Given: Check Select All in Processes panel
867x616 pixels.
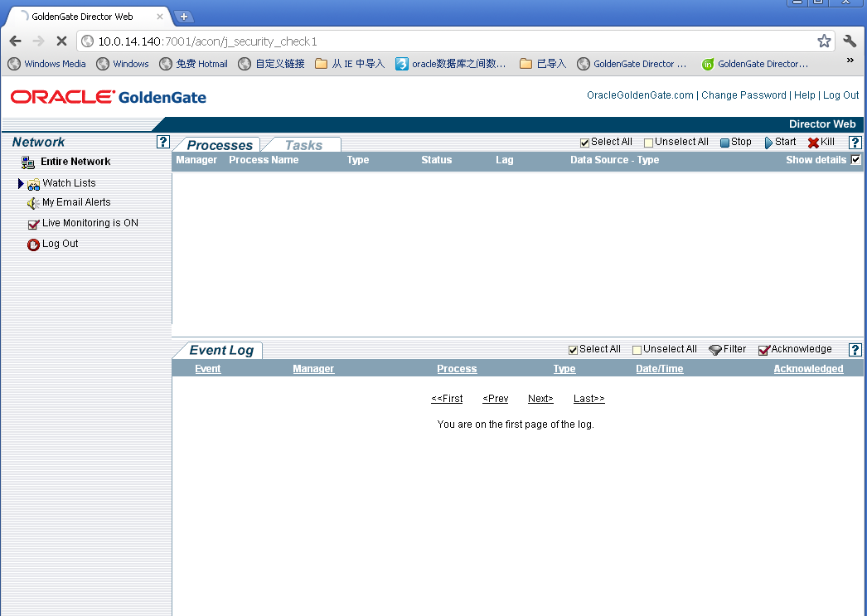Looking at the screenshot, I should coord(584,143).
